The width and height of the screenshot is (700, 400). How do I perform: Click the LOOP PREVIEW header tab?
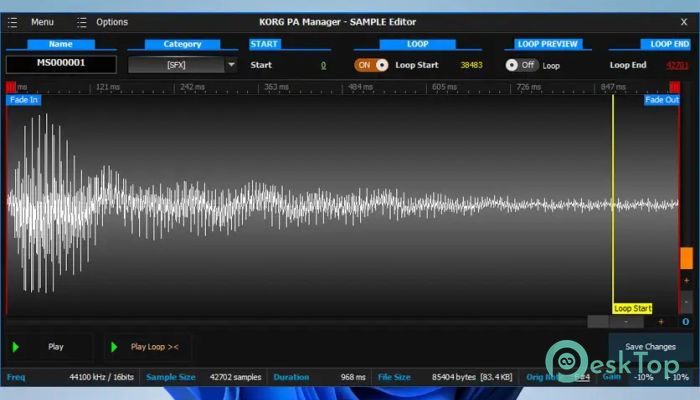tap(548, 44)
